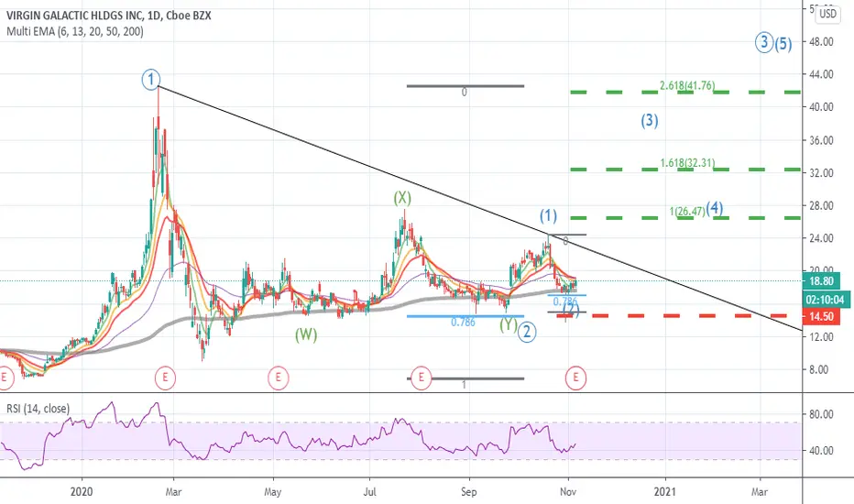Viewport: 854px width, 504px height.
Task: Open the earnings E marker above May
Action: tap(278, 378)
